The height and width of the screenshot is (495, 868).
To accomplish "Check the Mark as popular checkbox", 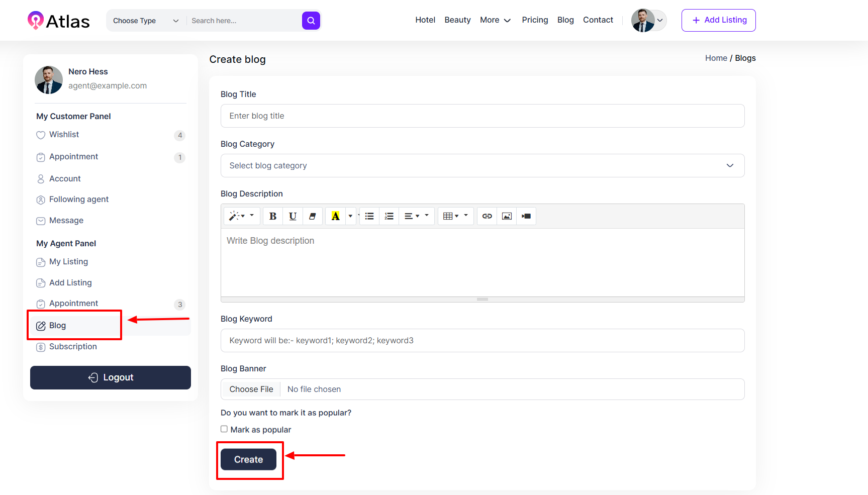I will [x=224, y=429].
